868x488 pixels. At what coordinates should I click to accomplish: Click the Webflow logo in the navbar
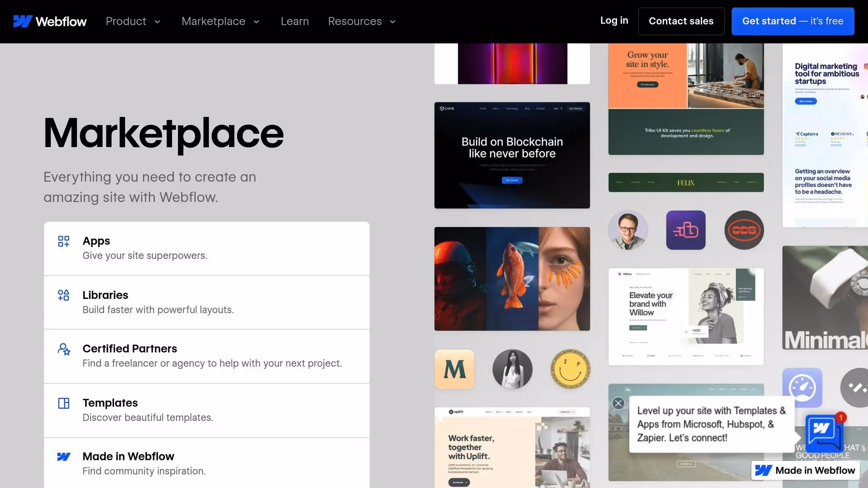50,21
